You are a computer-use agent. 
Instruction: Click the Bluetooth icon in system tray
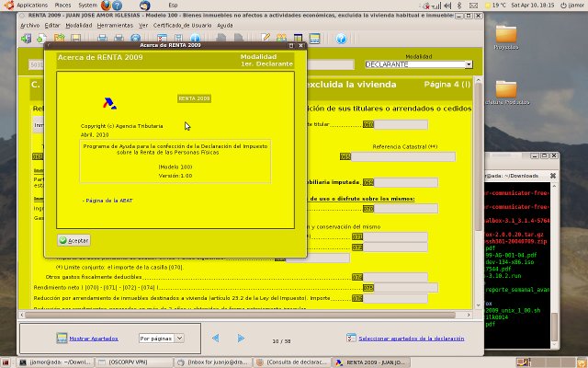[459, 6]
